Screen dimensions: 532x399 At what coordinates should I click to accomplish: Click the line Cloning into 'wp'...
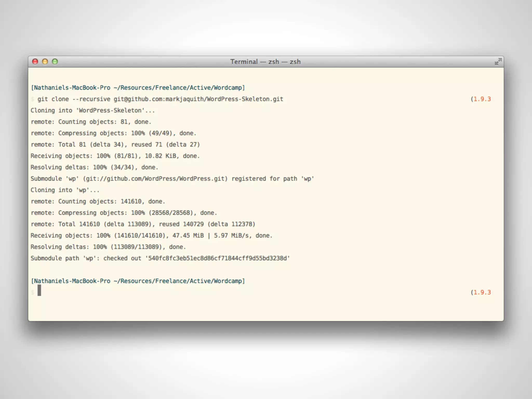pos(65,190)
